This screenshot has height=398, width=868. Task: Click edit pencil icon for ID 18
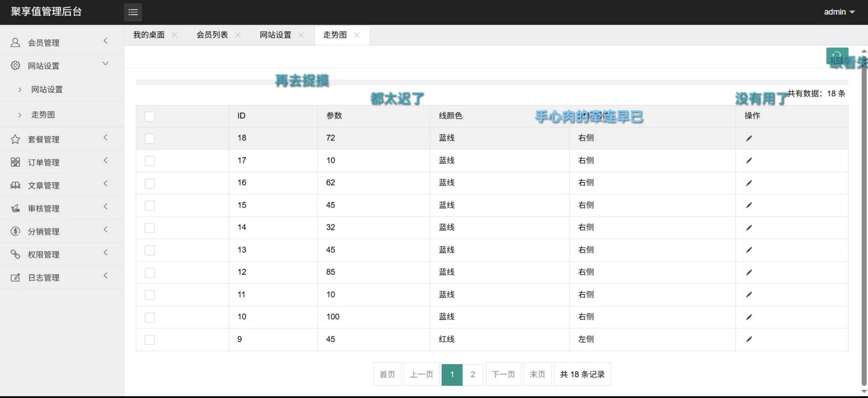point(749,138)
